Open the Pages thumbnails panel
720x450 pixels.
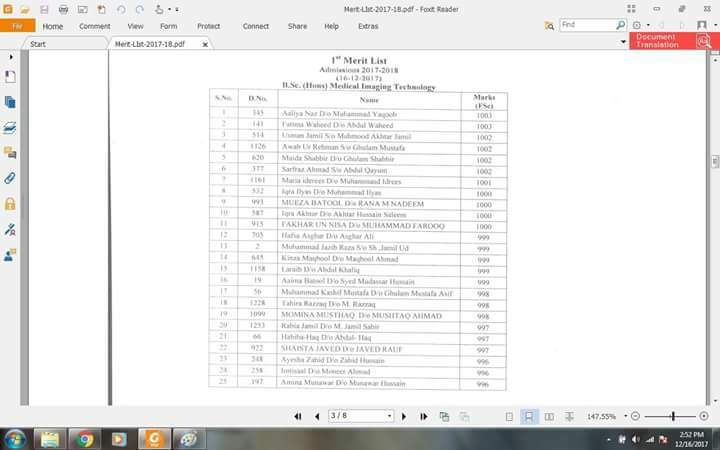[10, 102]
